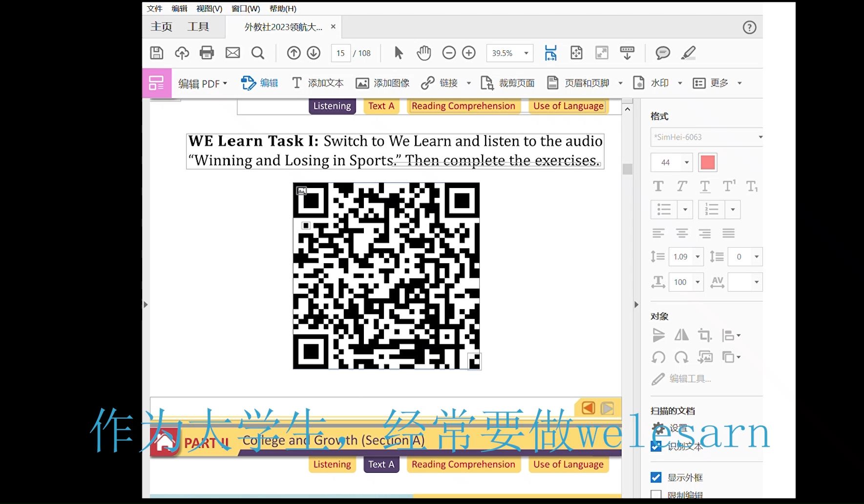Click the QR code image
864x504 pixels.
click(x=386, y=276)
